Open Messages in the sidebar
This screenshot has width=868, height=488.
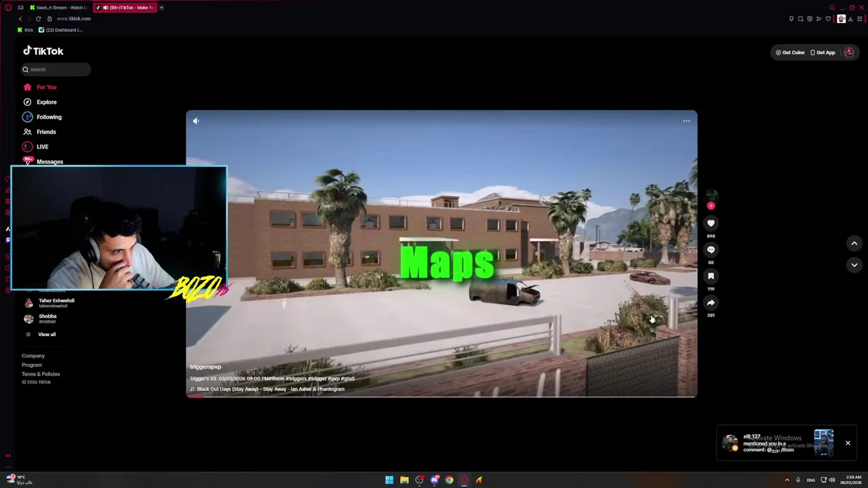tap(43, 161)
